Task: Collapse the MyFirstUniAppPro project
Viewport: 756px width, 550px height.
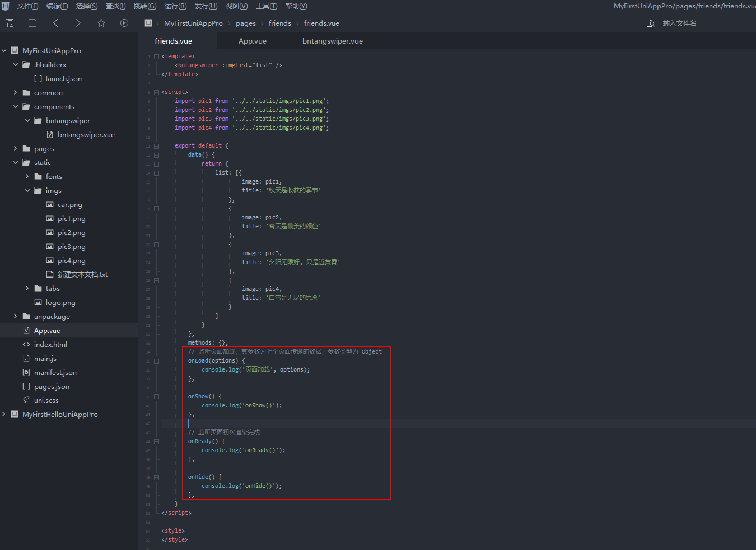Action: point(4,51)
